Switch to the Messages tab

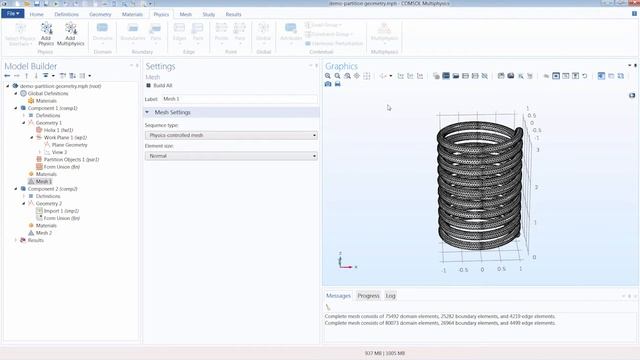(338, 296)
